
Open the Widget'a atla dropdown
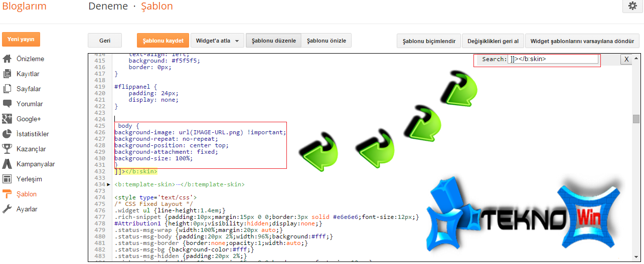point(218,41)
